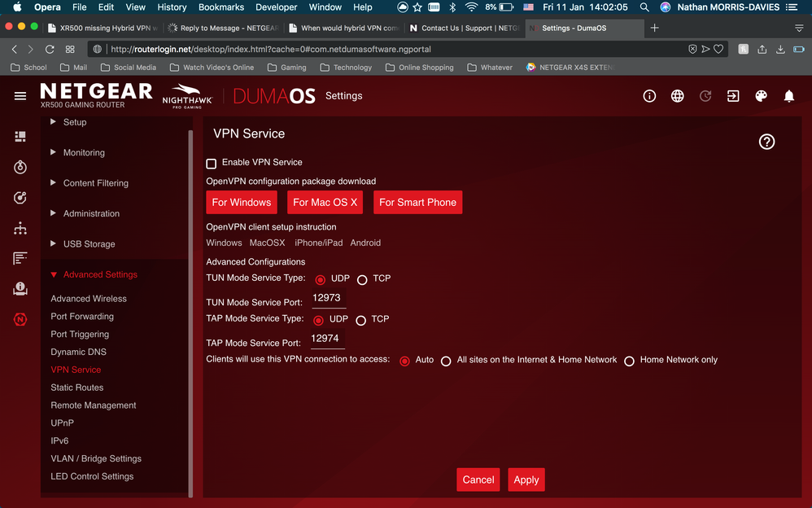The height and width of the screenshot is (508, 812).
Task: Open the Dashboard R-App from the sidebar
Action: pyautogui.click(x=20, y=136)
